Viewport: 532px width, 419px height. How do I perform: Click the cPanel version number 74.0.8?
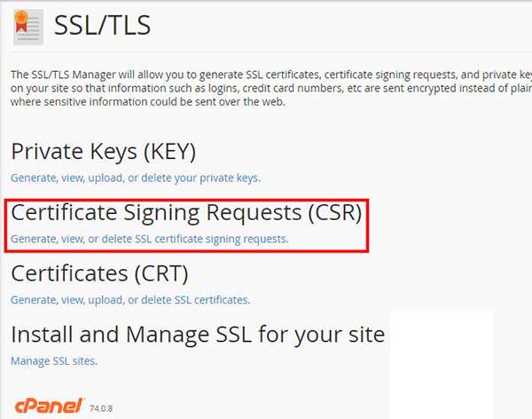coord(101,408)
